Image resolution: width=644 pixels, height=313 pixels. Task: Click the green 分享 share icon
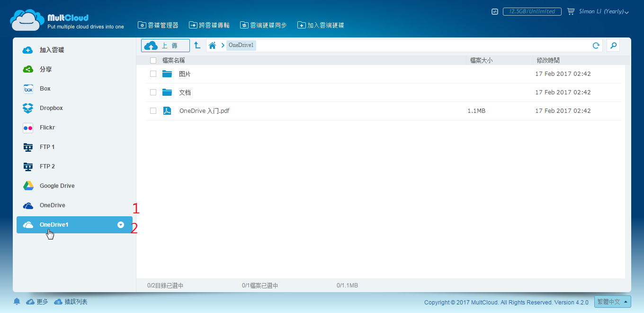point(28,69)
